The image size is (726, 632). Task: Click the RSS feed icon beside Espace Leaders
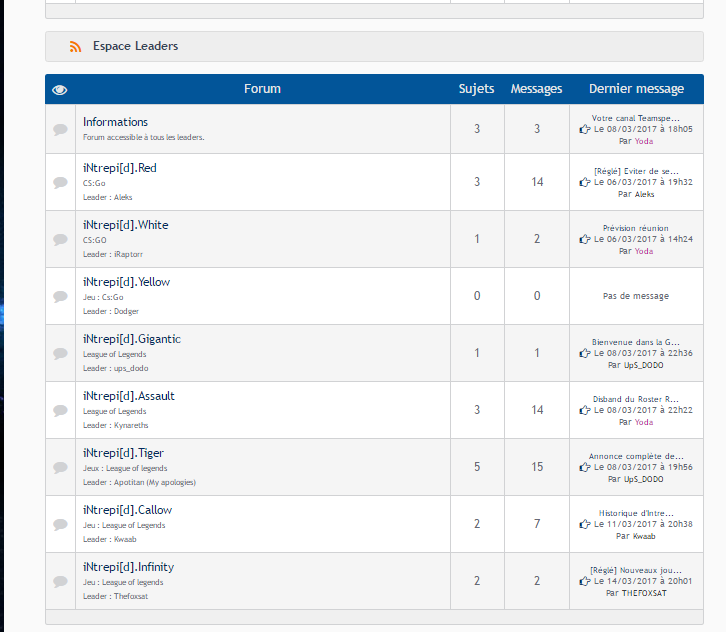tap(75, 47)
